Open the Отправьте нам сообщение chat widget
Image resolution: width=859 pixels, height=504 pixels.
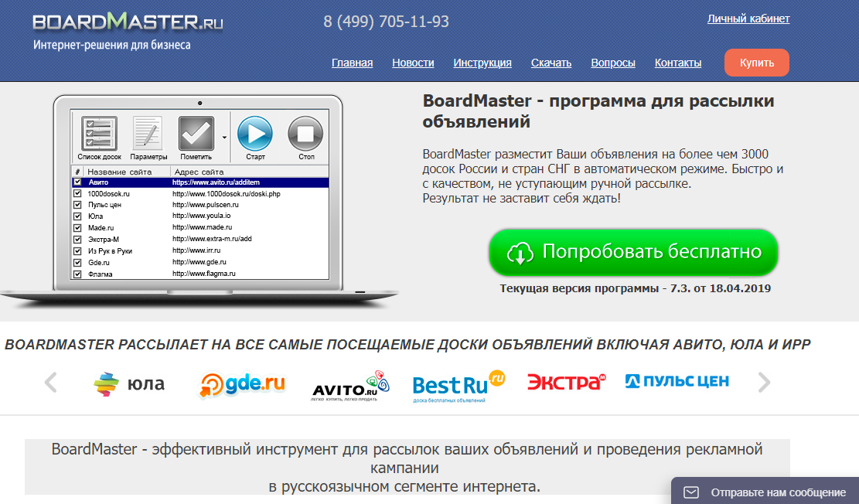coord(765,492)
